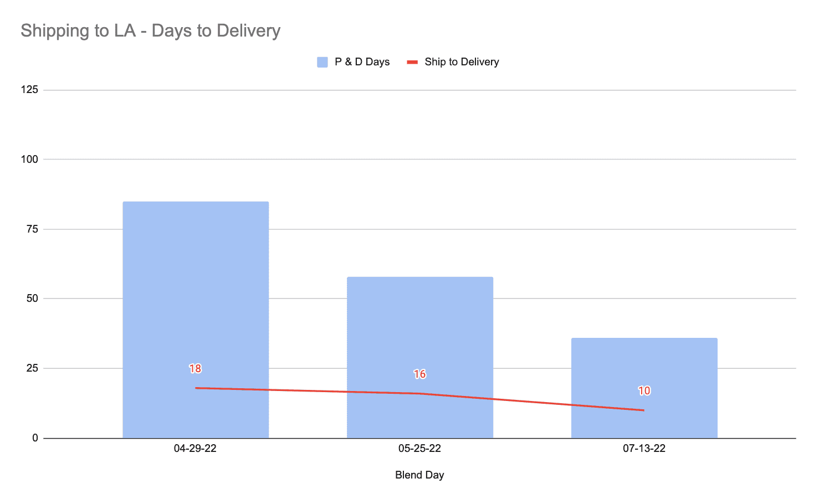Click the 'Blend Day' axis title

coord(419,475)
